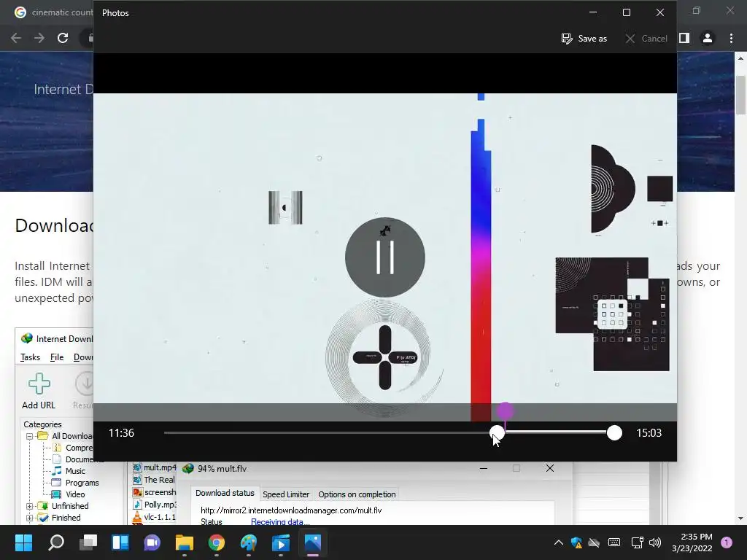This screenshot has height=560, width=747.
Task: Open Movies & TV from taskbar
Action: (x=281, y=542)
